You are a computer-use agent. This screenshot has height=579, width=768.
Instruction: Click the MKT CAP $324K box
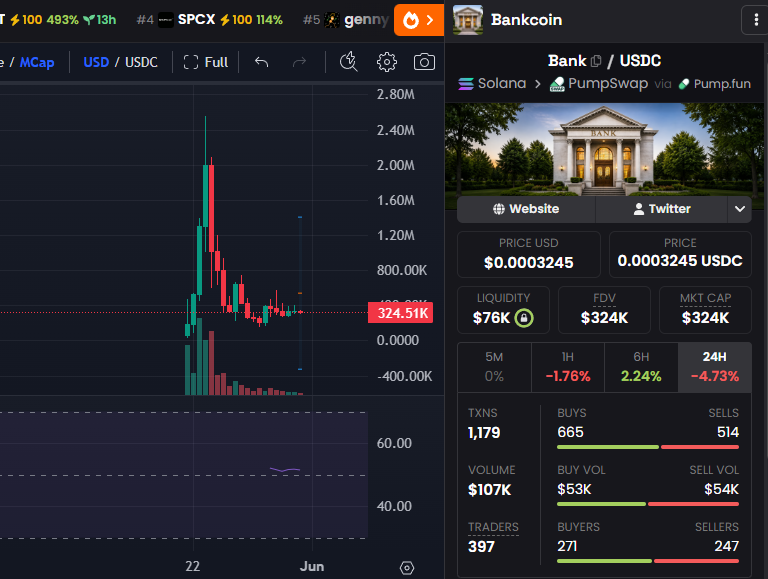pyautogui.click(x=705, y=310)
